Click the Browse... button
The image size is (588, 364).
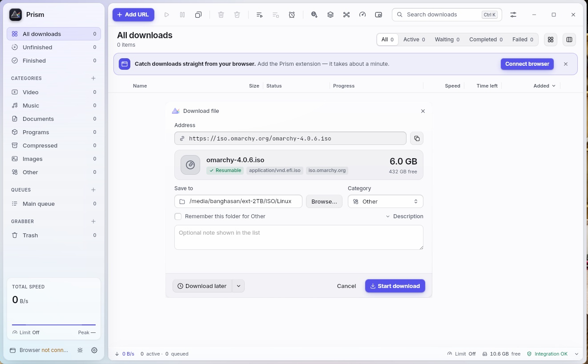pos(324,201)
